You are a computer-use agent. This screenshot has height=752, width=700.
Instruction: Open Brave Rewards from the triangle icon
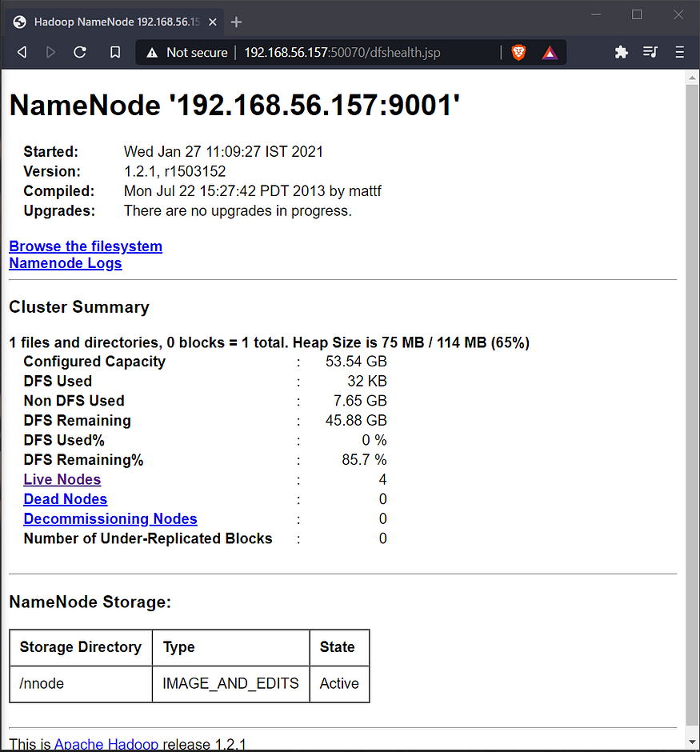(549, 52)
